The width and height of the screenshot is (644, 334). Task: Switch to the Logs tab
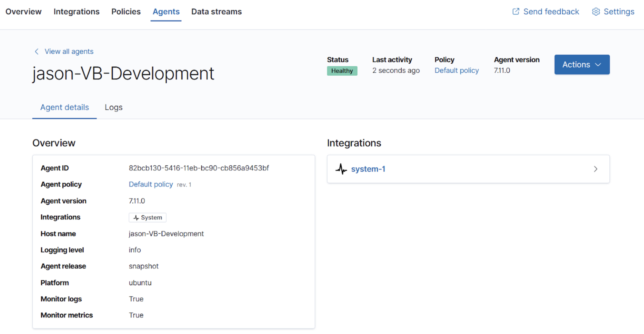pos(113,107)
